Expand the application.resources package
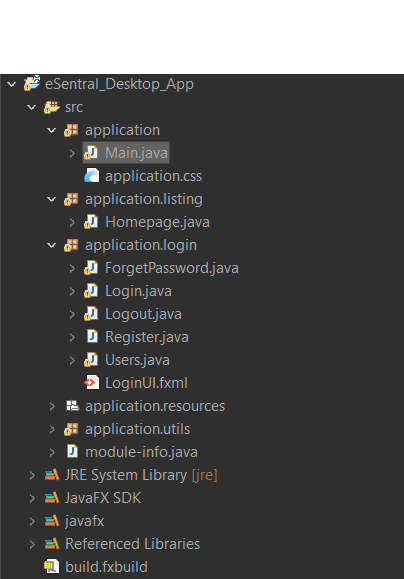Viewport: 404px width, 579px height. [52, 406]
